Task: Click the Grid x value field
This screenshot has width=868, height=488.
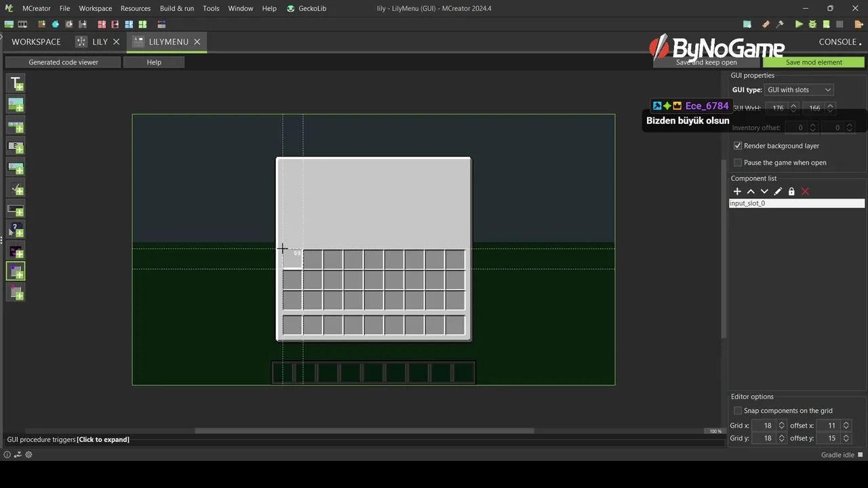Action: pos(765,426)
